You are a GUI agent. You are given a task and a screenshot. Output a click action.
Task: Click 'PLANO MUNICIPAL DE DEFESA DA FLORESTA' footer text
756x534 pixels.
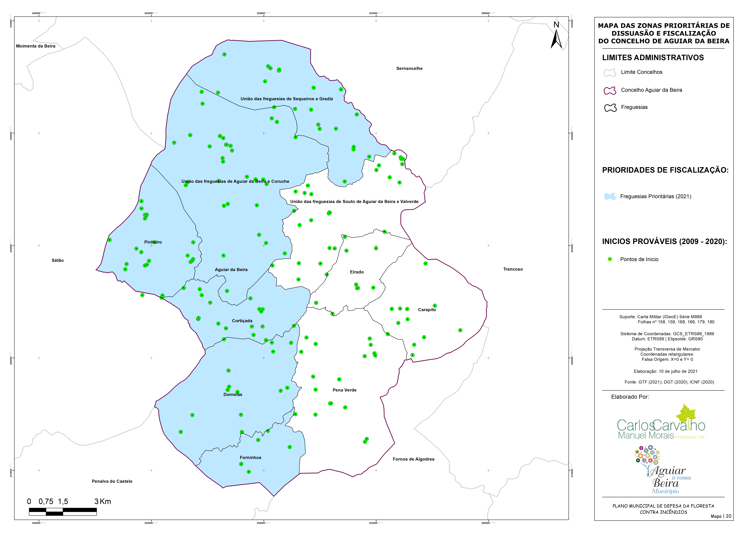663,506
